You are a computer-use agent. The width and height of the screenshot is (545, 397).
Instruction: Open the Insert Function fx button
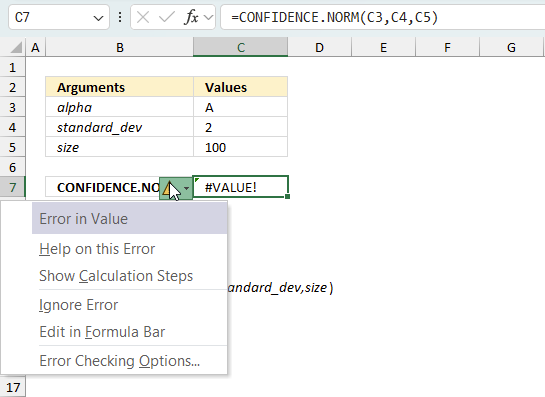[191, 17]
